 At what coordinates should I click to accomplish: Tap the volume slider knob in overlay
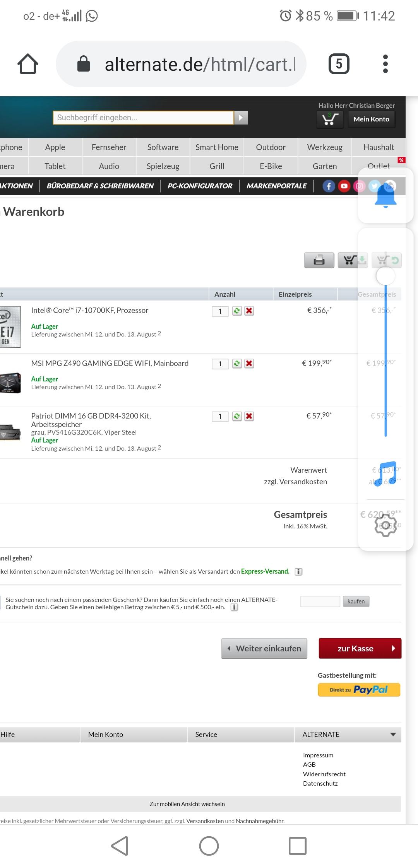[x=385, y=276]
